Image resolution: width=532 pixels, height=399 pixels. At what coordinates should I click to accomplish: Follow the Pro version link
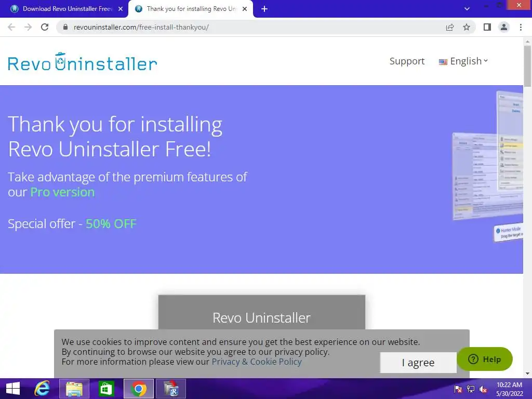pos(62,192)
